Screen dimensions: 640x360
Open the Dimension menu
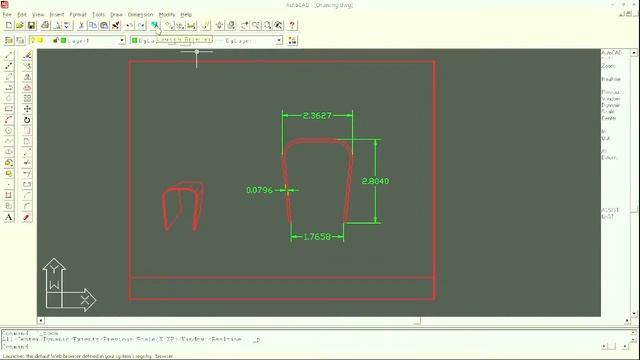tap(140, 15)
